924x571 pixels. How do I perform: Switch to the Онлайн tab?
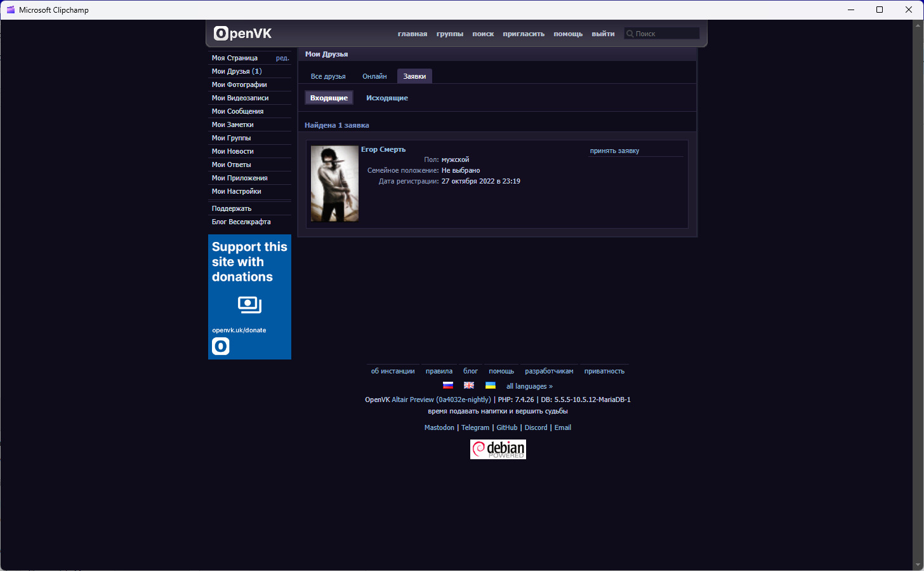[x=374, y=76]
